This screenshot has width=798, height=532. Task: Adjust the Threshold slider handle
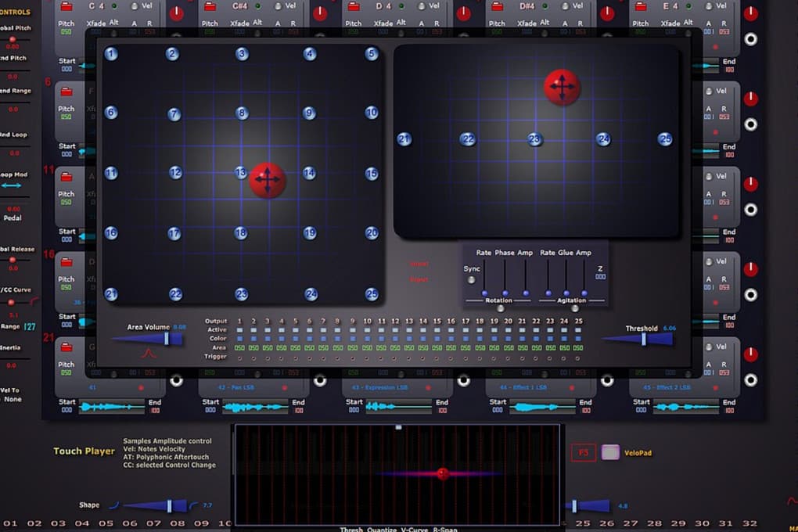click(644, 339)
